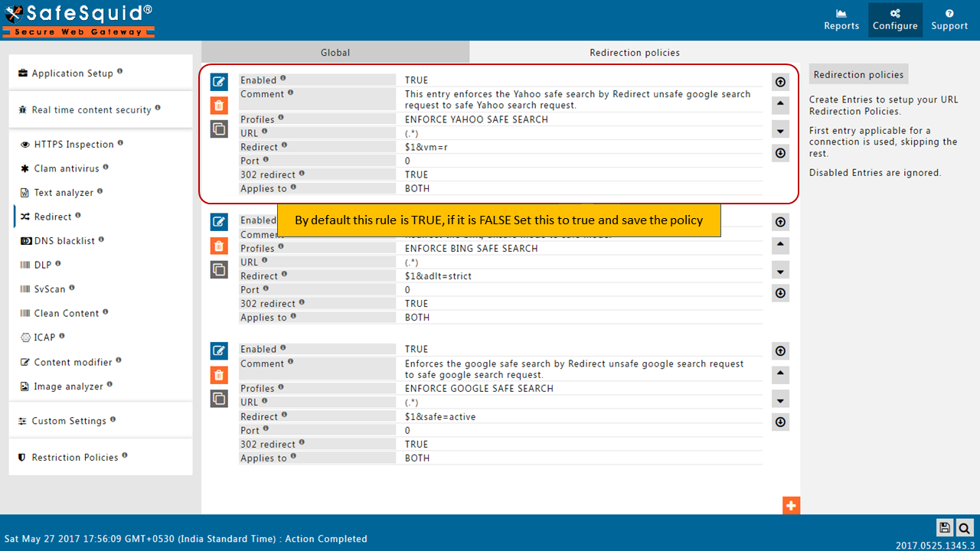This screenshot has width=980, height=551.
Task: Delete the Bing safe search entry
Action: 219,246
